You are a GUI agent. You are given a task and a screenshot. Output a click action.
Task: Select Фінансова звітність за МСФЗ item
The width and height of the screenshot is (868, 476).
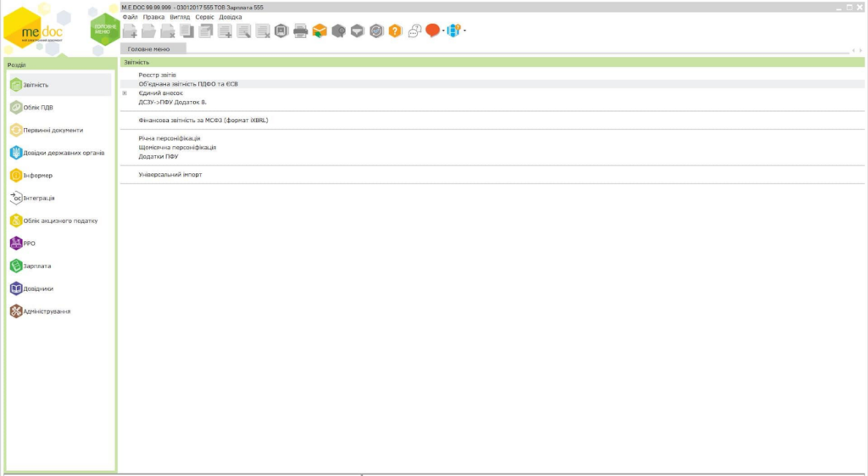click(203, 120)
